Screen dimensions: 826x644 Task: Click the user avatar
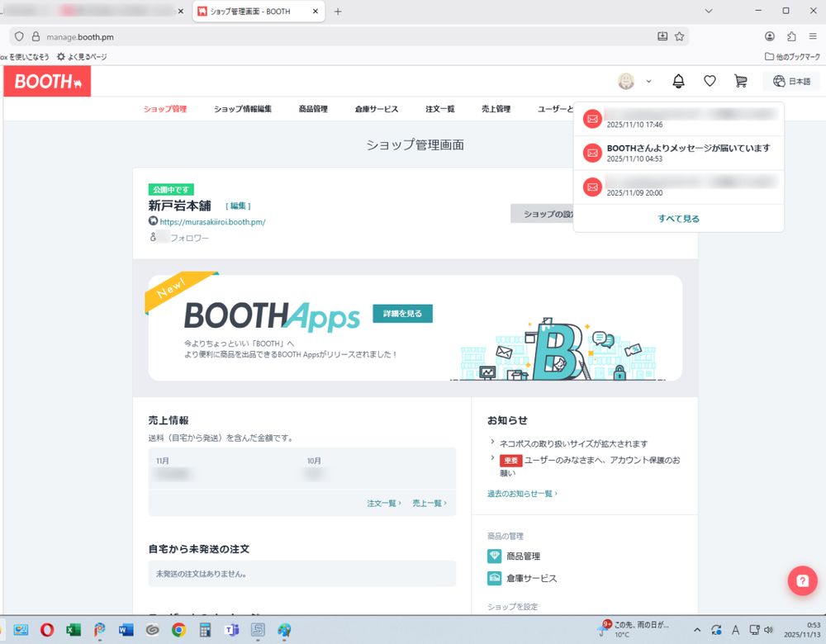pos(626,81)
